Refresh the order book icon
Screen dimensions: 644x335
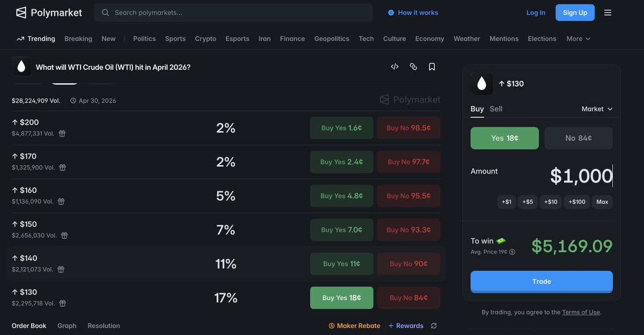(434, 326)
